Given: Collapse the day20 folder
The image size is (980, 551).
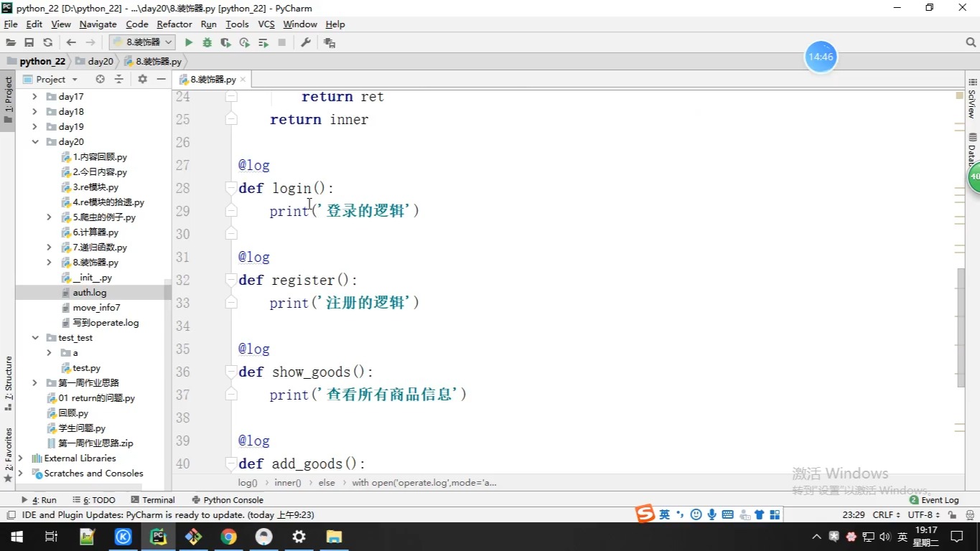Looking at the screenshot, I should pos(34,142).
